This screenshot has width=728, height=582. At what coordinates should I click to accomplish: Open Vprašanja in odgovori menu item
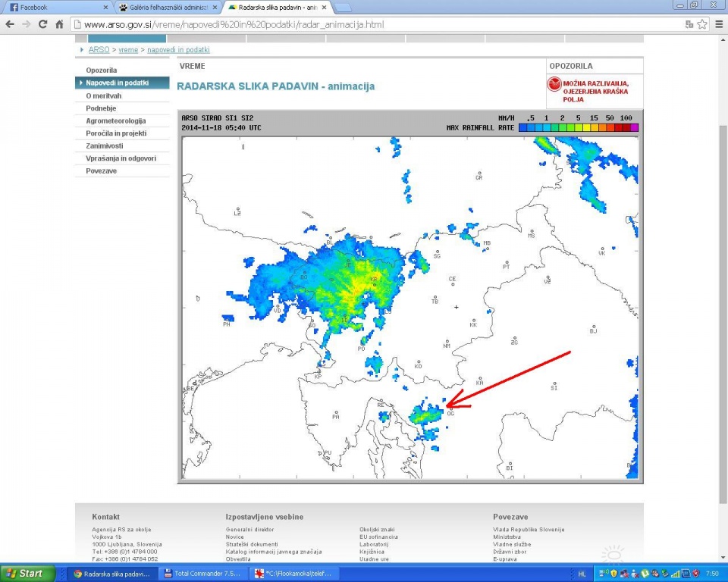pos(121,158)
